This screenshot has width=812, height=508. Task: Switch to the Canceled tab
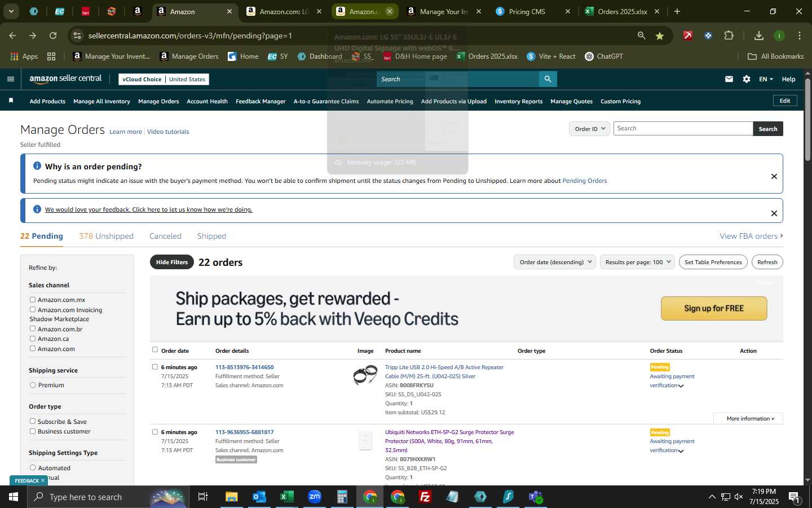point(165,236)
